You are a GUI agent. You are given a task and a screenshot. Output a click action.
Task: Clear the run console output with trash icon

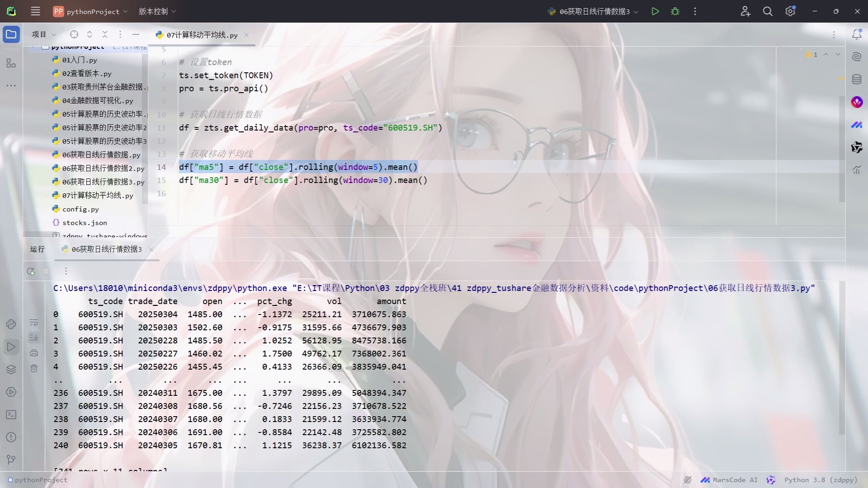point(34,368)
